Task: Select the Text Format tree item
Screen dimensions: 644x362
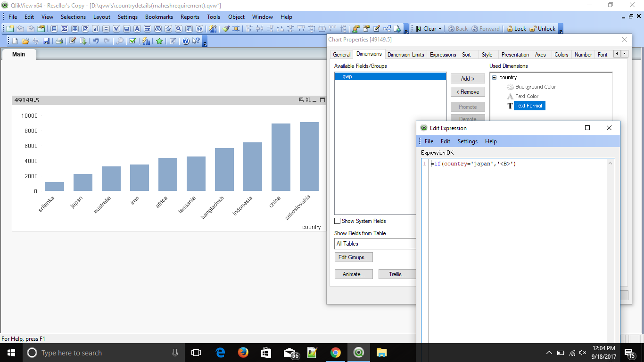Action: [x=529, y=106]
